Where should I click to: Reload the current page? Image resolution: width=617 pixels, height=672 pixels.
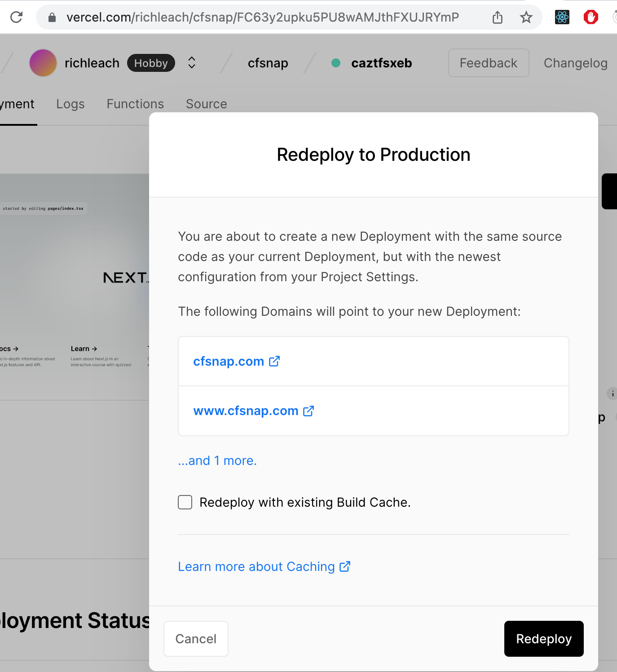click(x=17, y=17)
